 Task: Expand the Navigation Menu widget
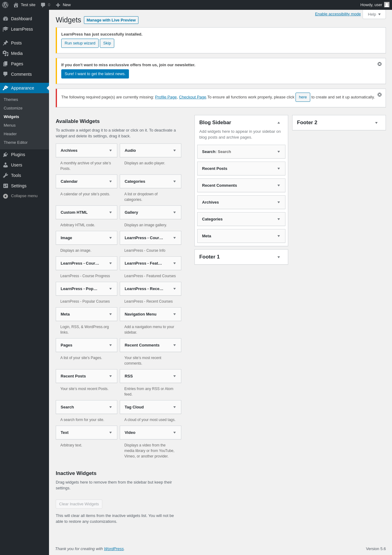(x=175, y=314)
